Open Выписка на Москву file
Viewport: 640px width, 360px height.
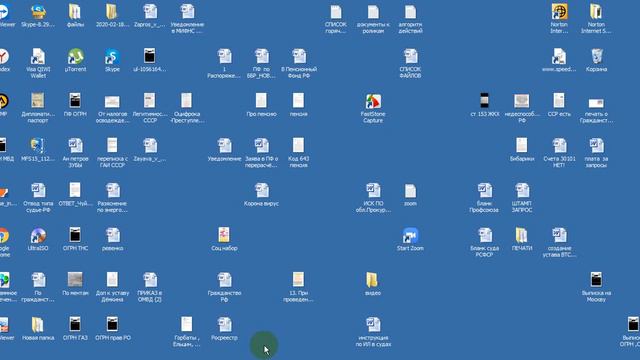(x=596, y=281)
